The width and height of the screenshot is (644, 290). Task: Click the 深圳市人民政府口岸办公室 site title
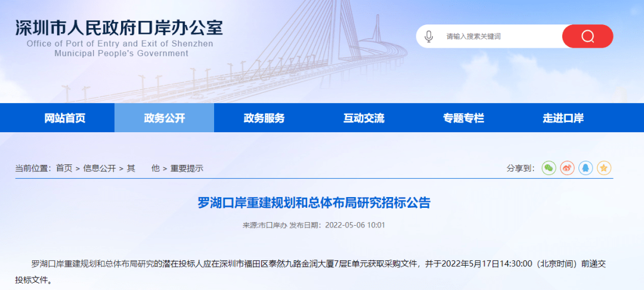click(x=119, y=28)
